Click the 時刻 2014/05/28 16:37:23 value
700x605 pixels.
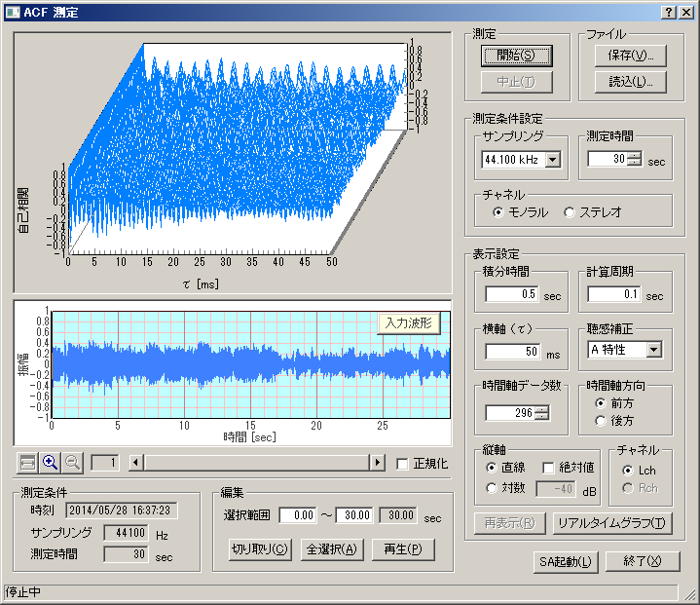pyautogui.click(x=121, y=510)
